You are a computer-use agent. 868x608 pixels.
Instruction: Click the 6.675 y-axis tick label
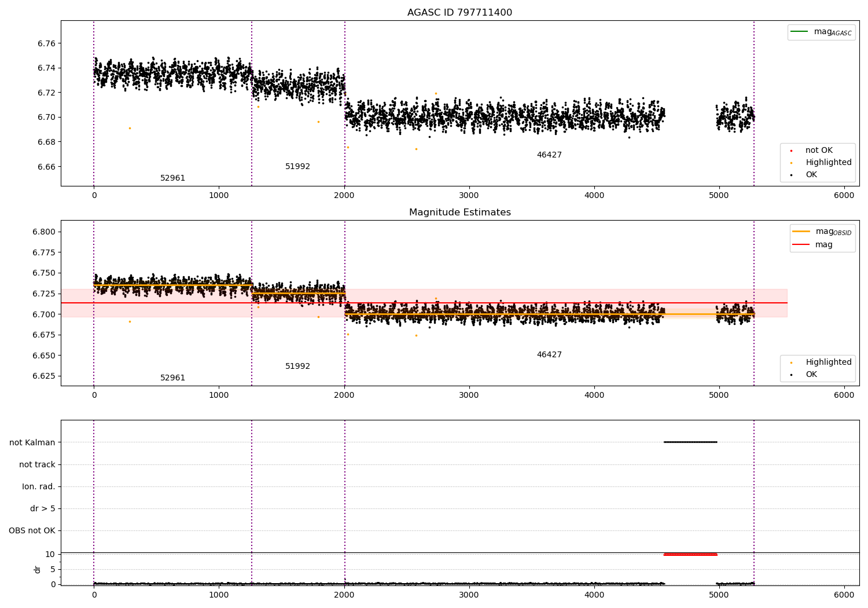(x=44, y=335)
